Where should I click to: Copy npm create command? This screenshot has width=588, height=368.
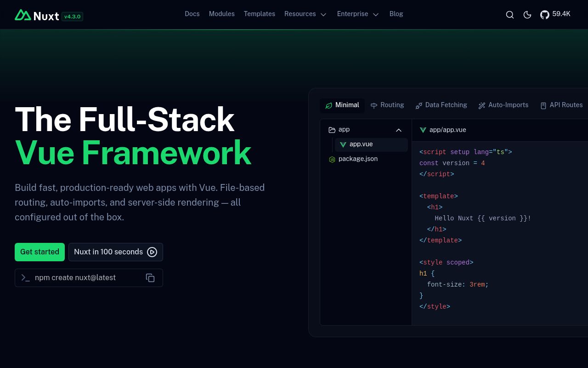[x=150, y=278]
